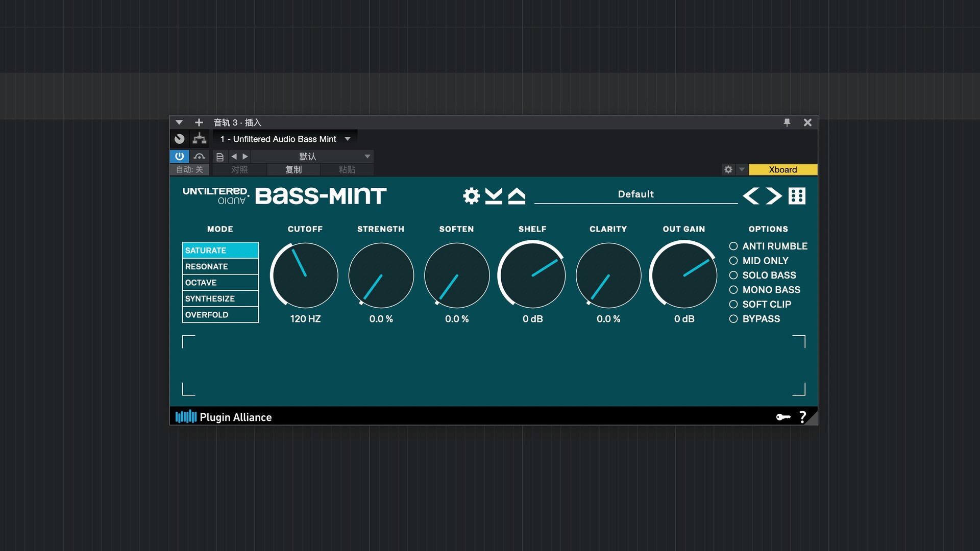Click the OUT GAIN knob
The image size is (980, 551).
(683, 275)
